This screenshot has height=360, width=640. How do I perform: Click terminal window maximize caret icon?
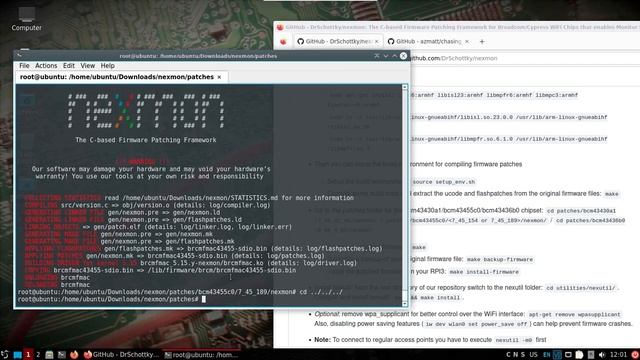394,56
